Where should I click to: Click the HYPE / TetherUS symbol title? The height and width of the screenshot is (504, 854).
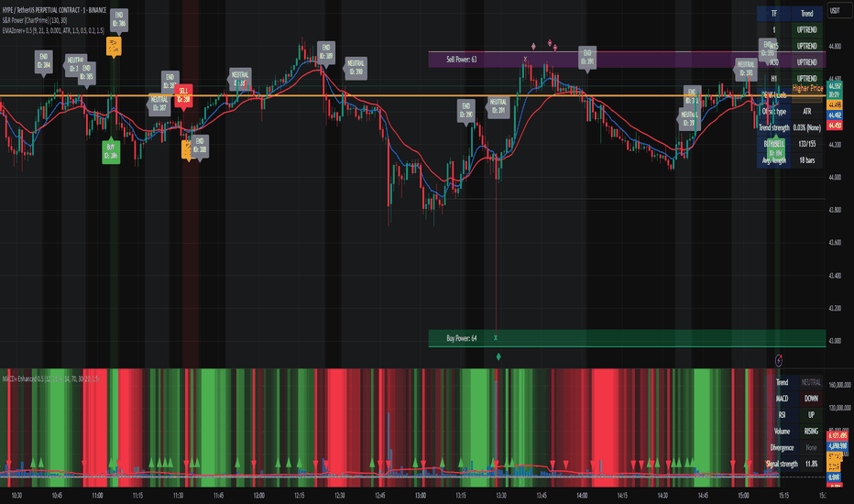click(54, 10)
